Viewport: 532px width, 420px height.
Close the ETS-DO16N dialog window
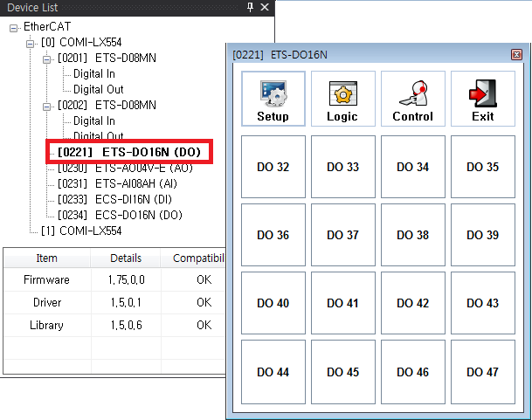(x=516, y=54)
